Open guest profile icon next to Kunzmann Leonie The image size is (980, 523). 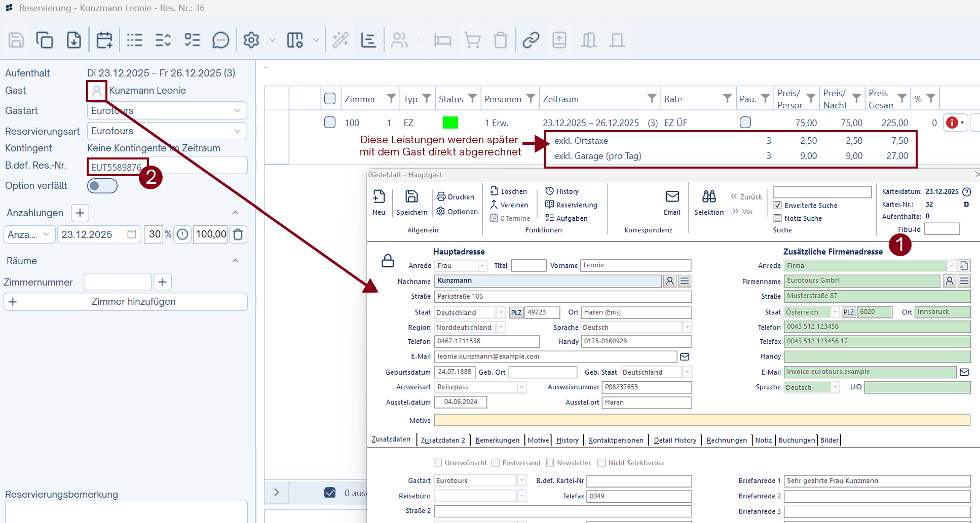(96, 91)
